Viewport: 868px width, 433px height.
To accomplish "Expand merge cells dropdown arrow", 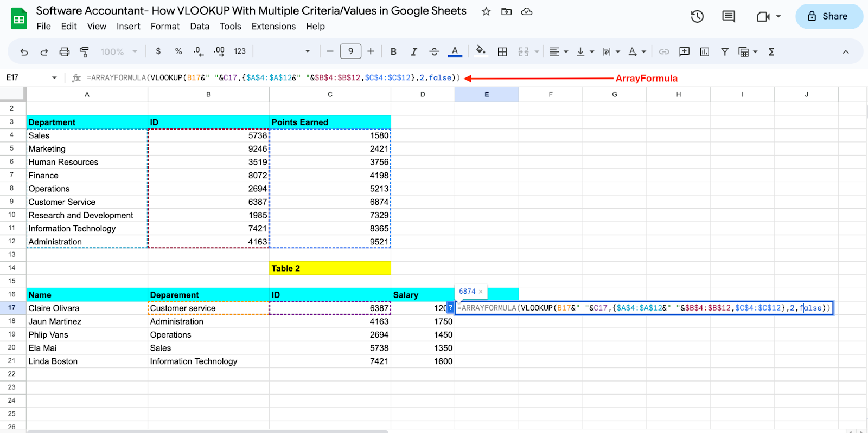I will pyautogui.click(x=537, y=52).
